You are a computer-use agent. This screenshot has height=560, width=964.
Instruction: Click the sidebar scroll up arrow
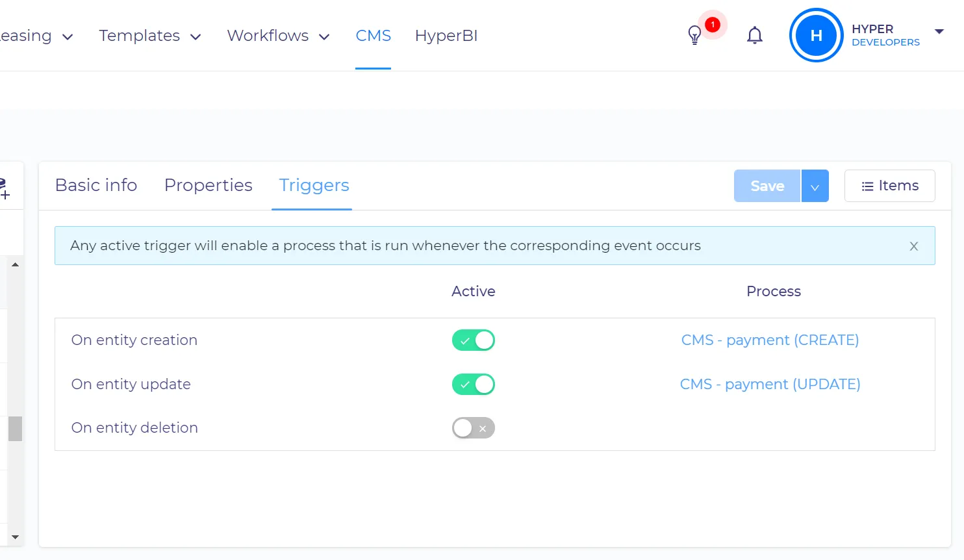[x=15, y=264]
